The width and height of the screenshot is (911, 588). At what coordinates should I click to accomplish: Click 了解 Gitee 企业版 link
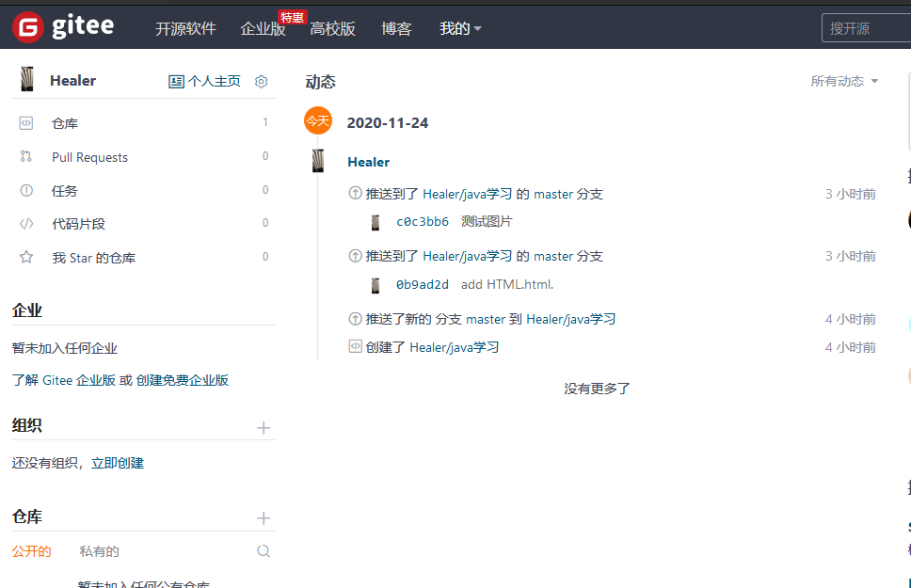point(63,380)
